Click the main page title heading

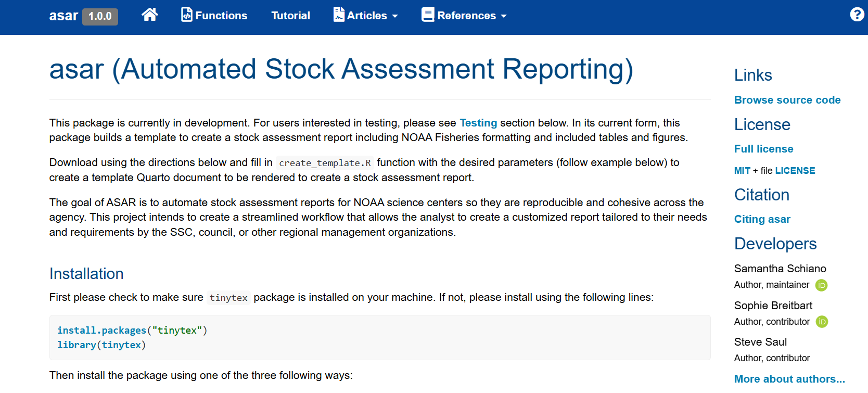(341, 69)
